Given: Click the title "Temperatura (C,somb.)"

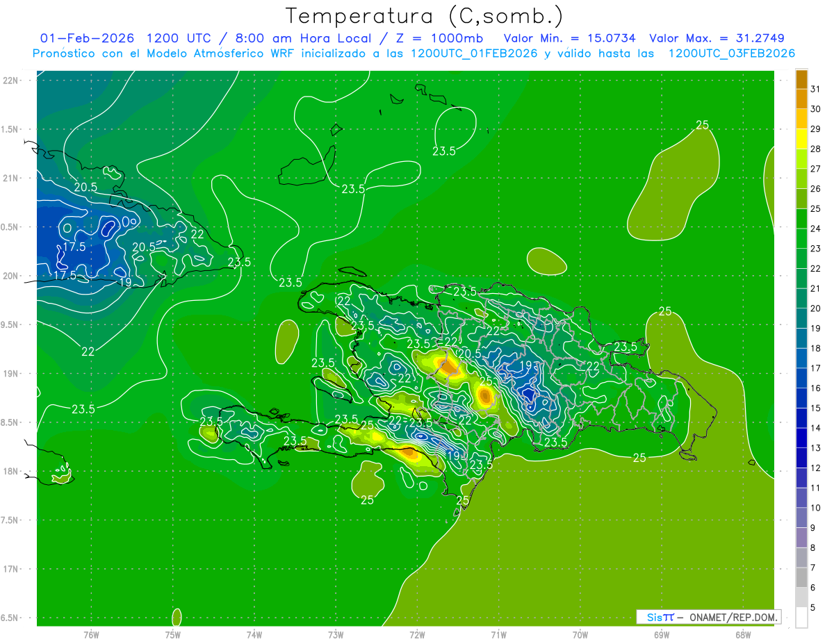Looking at the screenshot, I should (x=425, y=16).
